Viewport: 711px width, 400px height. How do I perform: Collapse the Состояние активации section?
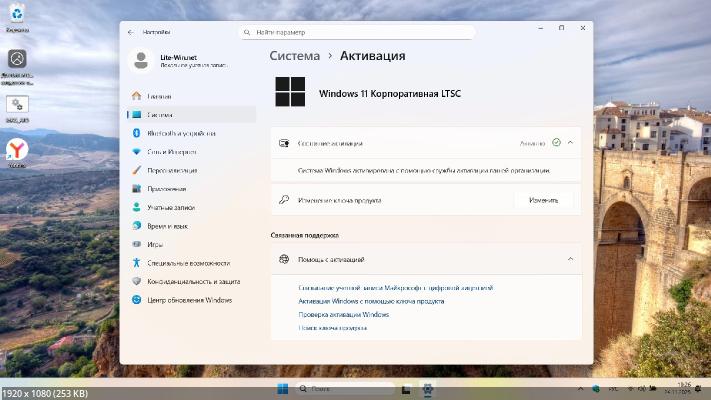tap(570, 143)
